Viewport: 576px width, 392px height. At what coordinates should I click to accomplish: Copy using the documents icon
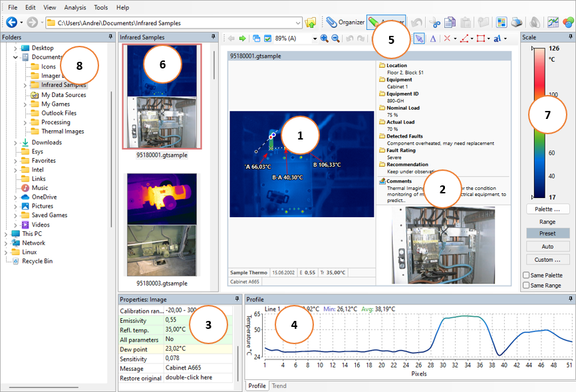(x=450, y=23)
